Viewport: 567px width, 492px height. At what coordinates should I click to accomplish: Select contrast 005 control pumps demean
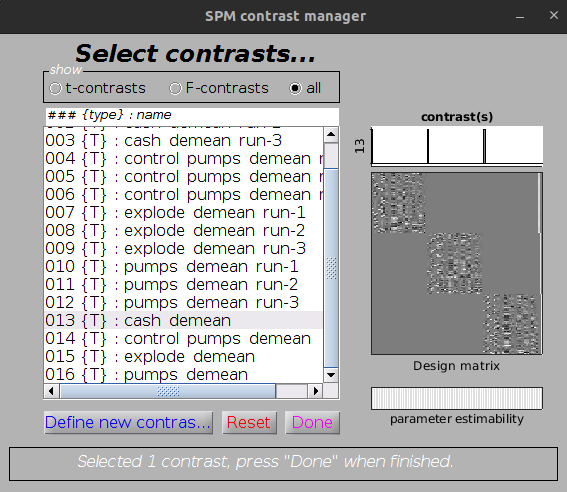point(183,177)
